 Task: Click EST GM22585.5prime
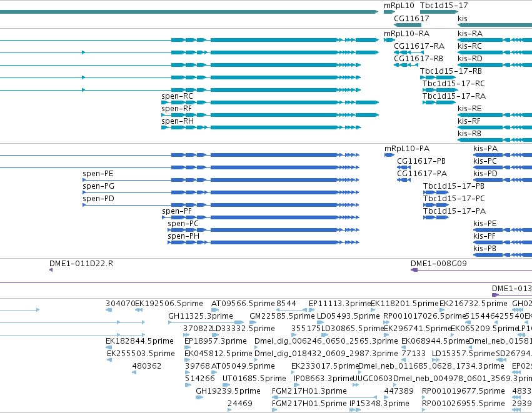[x=282, y=316]
